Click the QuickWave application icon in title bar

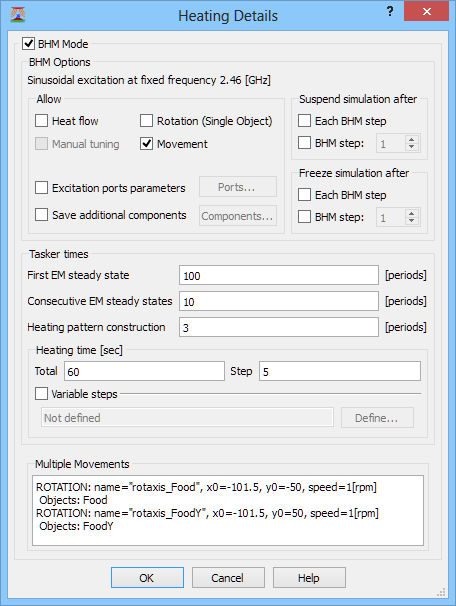coord(18,15)
